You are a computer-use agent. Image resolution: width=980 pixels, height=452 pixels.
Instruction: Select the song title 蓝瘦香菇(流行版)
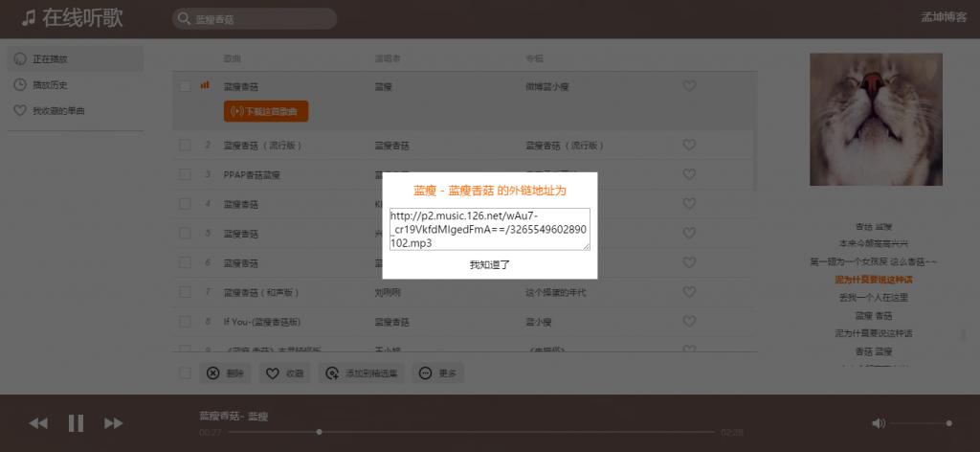pyautogui.click(x=263, y=145)
